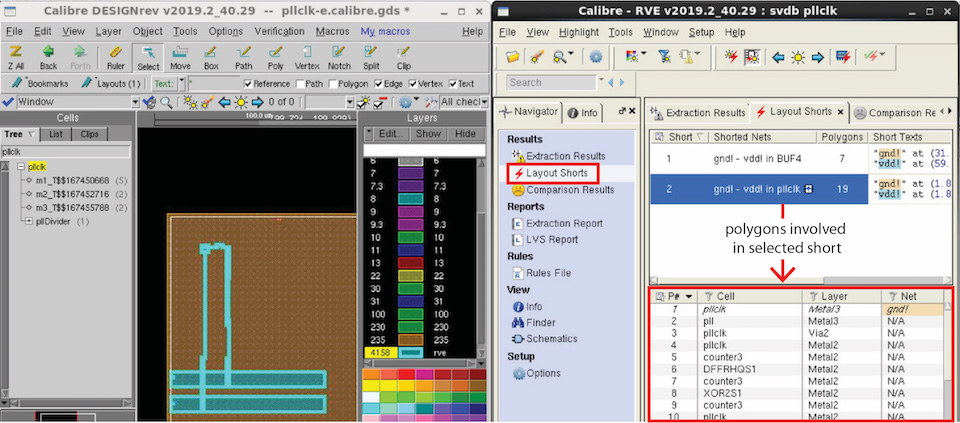
Task: Open the Verification menu in DESIGNrev
Action: (x=279, y=31)
